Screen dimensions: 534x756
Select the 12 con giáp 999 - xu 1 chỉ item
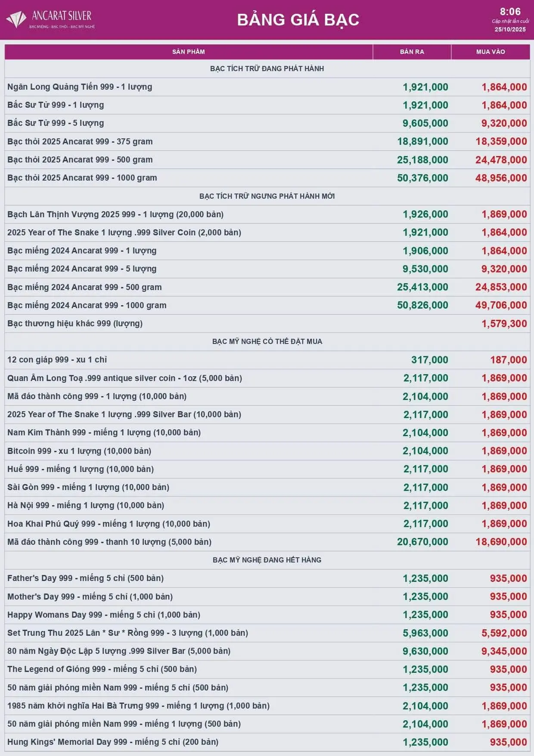57,359
